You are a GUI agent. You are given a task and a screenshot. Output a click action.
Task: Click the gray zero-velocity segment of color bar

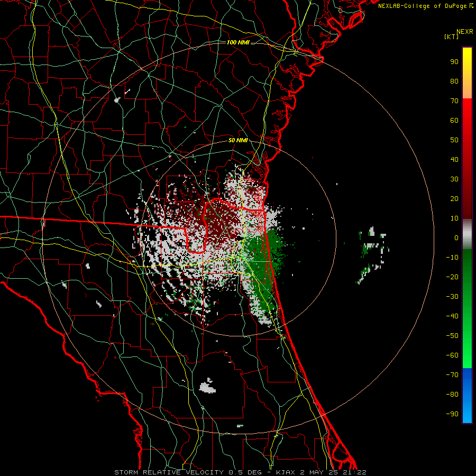(467, 234)
